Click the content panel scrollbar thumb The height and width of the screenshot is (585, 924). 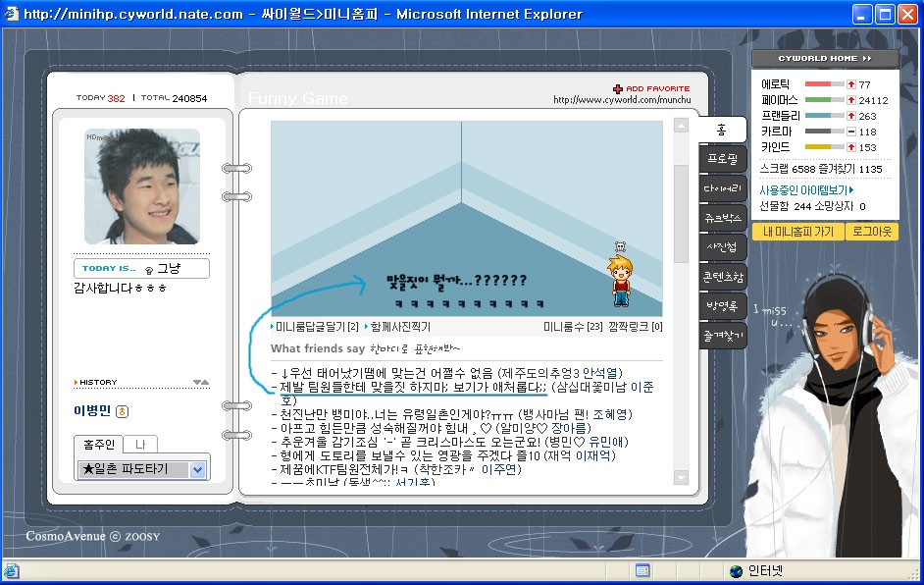(x=681, y=213)
